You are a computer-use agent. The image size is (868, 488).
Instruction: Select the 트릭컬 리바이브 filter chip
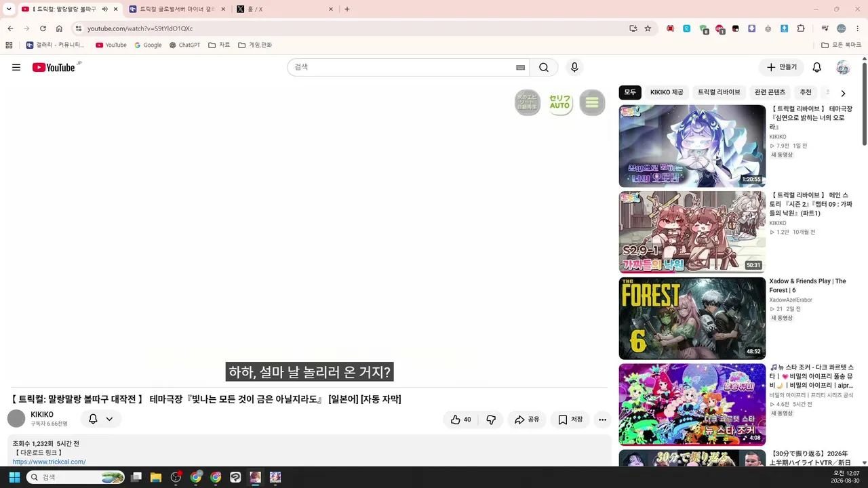[719, 92]
